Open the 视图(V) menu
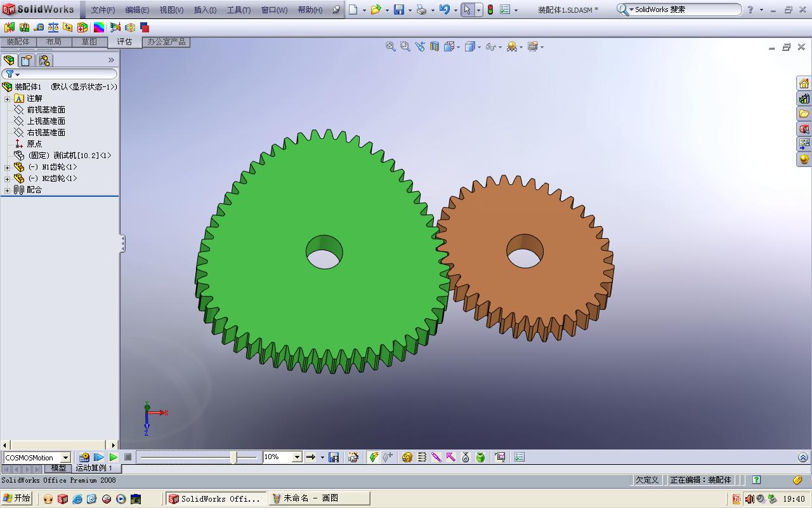 [171, 10]
